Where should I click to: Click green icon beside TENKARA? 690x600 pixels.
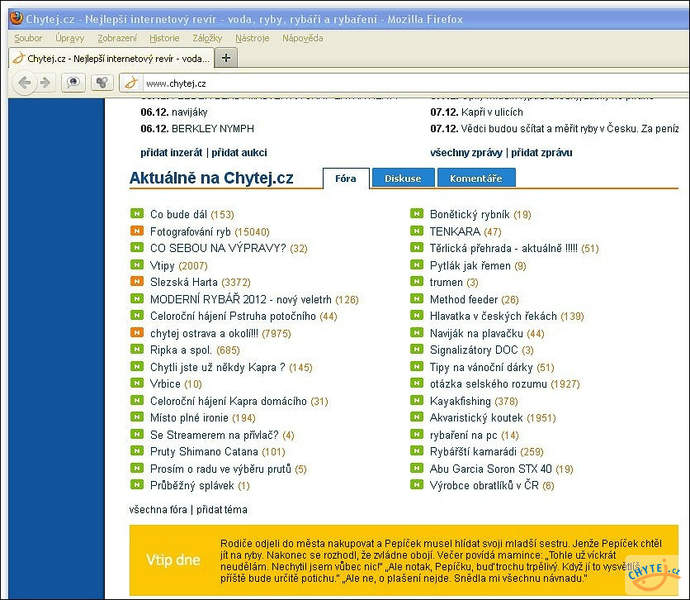click(416, 231)
